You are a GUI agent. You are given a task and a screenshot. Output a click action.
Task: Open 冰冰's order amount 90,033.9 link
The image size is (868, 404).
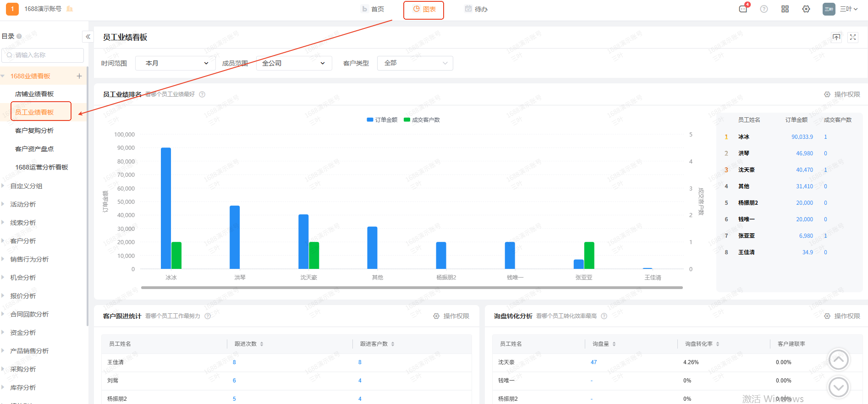(802, 137)
